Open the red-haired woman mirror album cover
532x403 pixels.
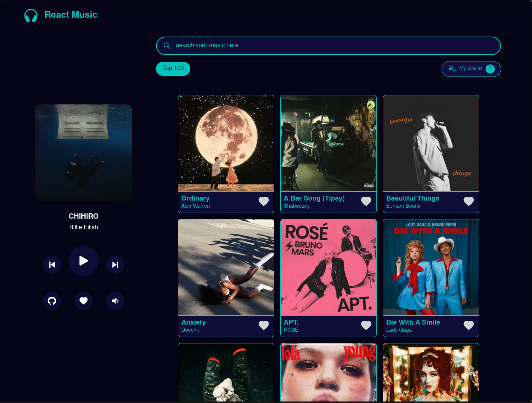click(431, 372)
